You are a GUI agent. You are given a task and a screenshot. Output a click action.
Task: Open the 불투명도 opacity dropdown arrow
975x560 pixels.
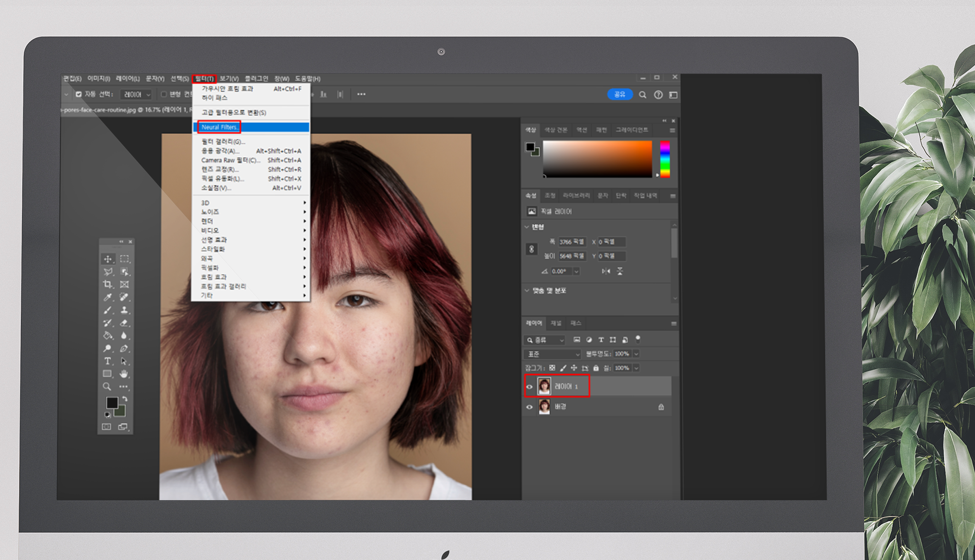[637, 354]
